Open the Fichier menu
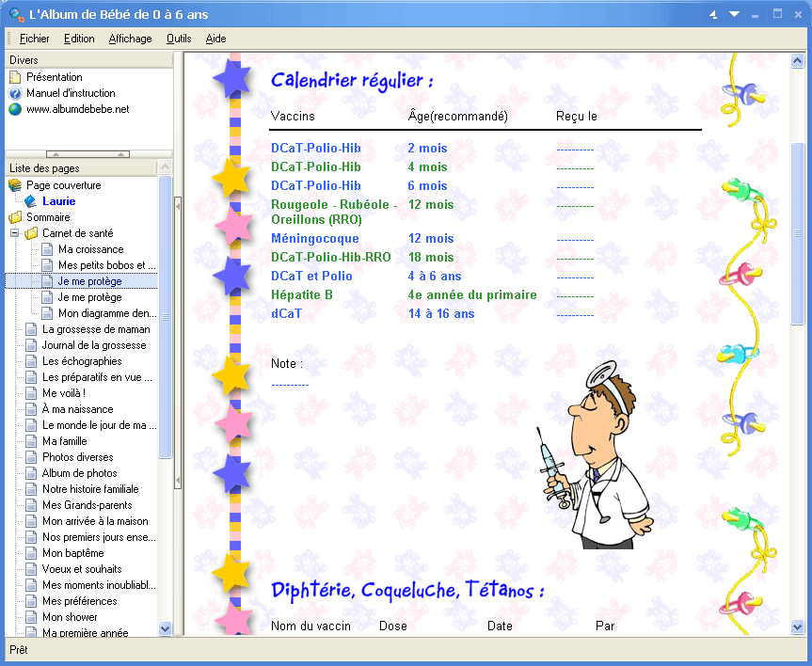Screen dimensions: 812x666 point(33,39)
